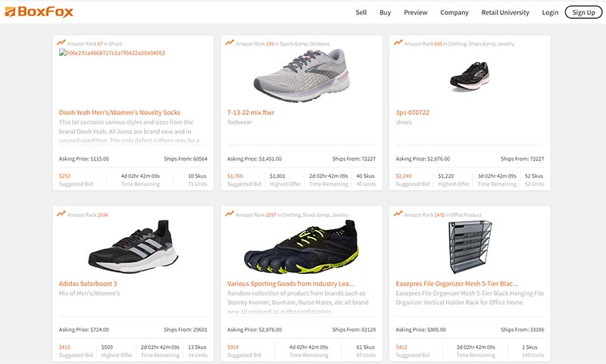This screenshot has height=364, width=606.
Task: Click the BoxFox logo
Action: pyautogui.click(x=39, y=12)
